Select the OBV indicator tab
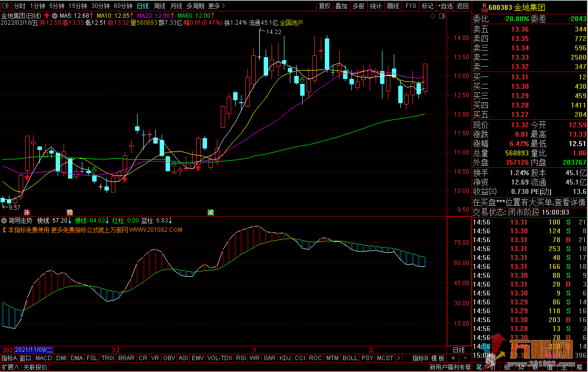 coord(169,358)
